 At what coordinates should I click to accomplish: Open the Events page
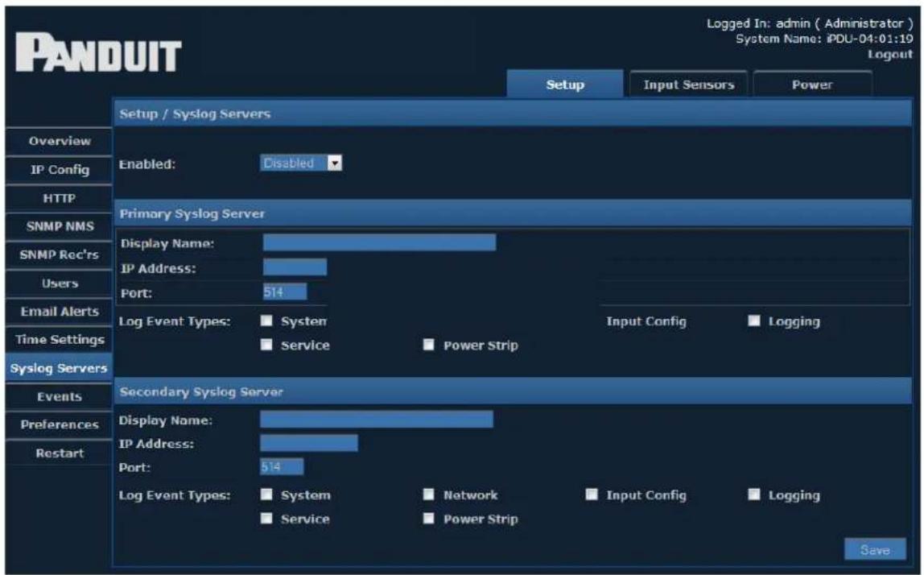[x=60, y=396]
